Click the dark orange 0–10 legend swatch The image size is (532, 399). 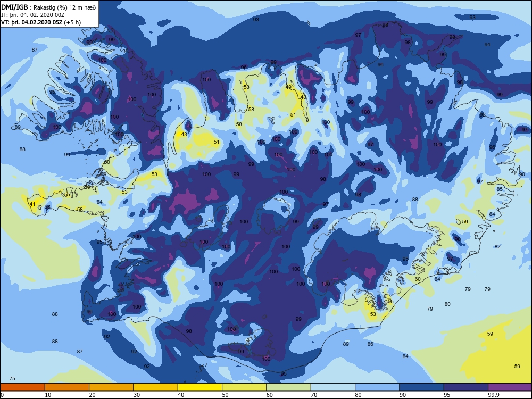click(22, 387)
